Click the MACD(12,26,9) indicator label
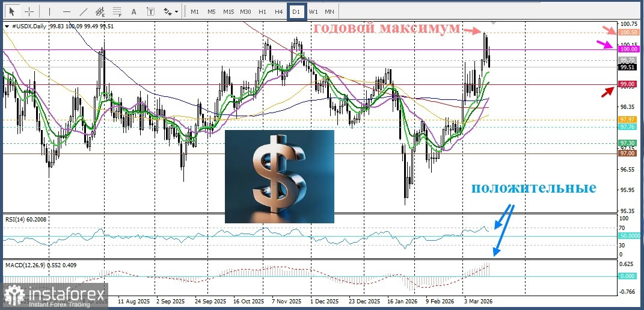The width and height of the screenshot is (644, 310). (40, 265)
